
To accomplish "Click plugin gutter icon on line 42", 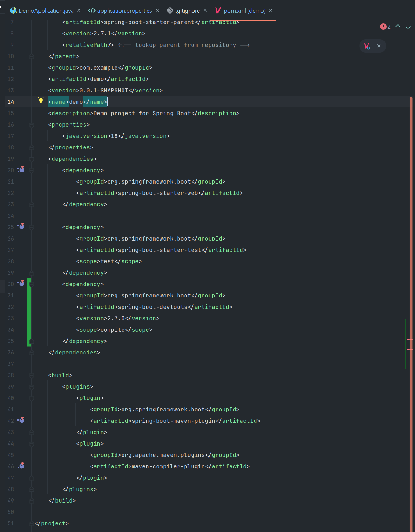I will coord(21,420).
